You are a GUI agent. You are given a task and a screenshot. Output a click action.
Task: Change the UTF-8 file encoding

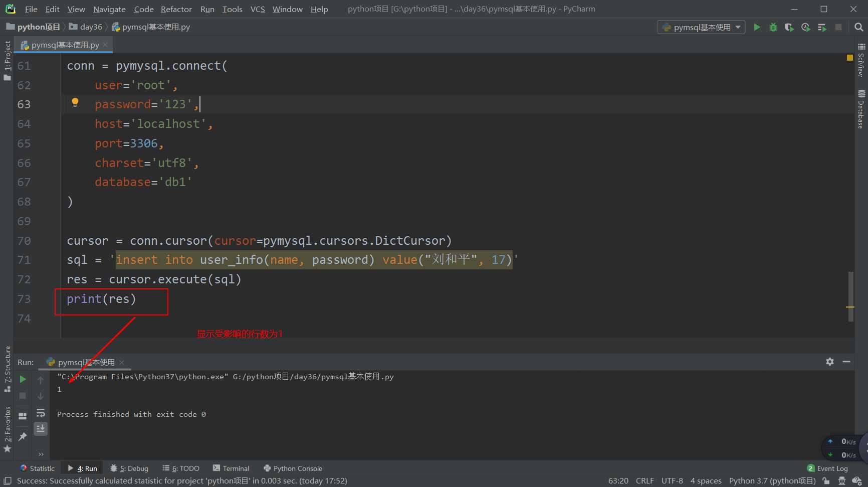[672, 480]
